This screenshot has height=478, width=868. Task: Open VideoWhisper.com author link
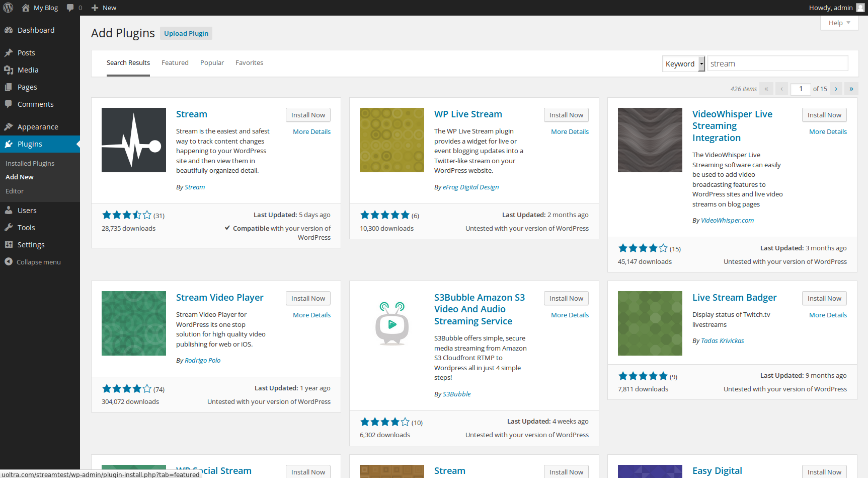point(728,221)
